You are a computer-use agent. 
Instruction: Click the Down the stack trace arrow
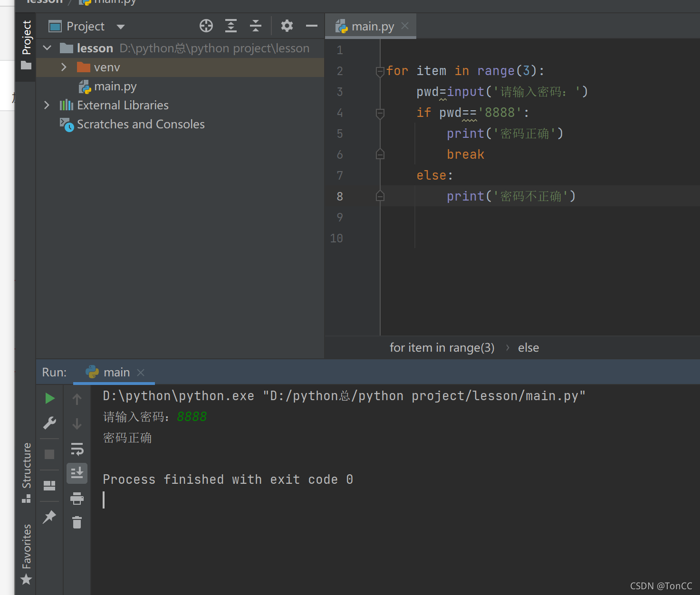click(x=77, y=423)
